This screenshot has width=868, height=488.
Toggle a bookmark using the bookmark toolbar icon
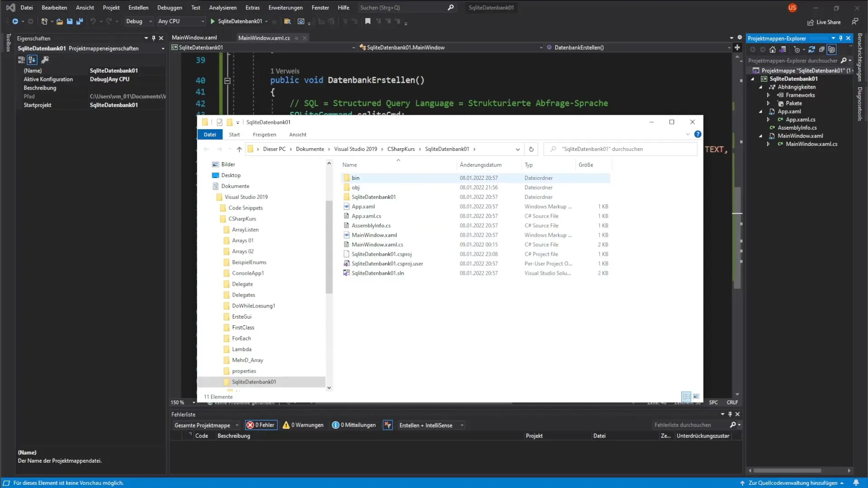368,21
